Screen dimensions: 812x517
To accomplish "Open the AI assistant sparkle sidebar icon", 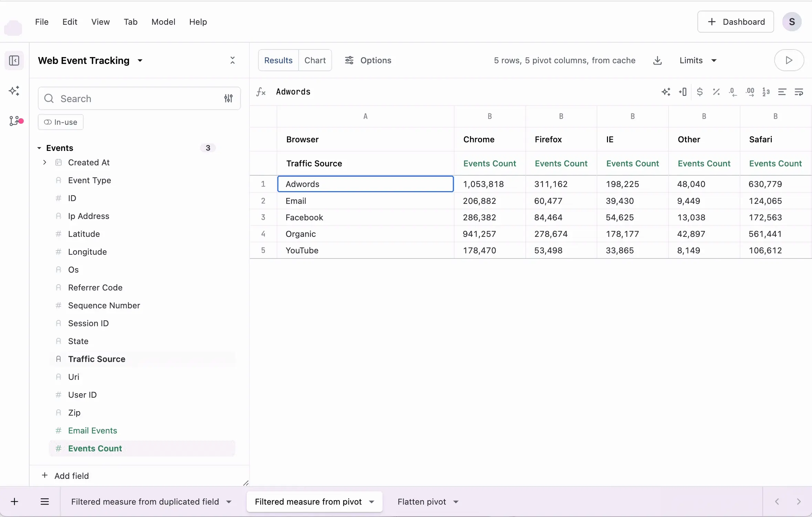I will [x=14, y=91].
